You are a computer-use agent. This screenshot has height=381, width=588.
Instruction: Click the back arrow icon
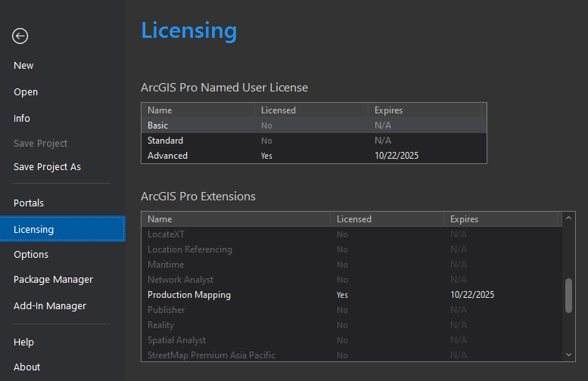pyautogui.click(x=20, y=36)
